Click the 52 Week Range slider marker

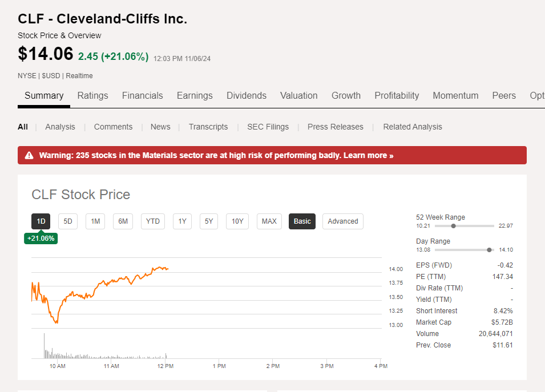(454, 225)
